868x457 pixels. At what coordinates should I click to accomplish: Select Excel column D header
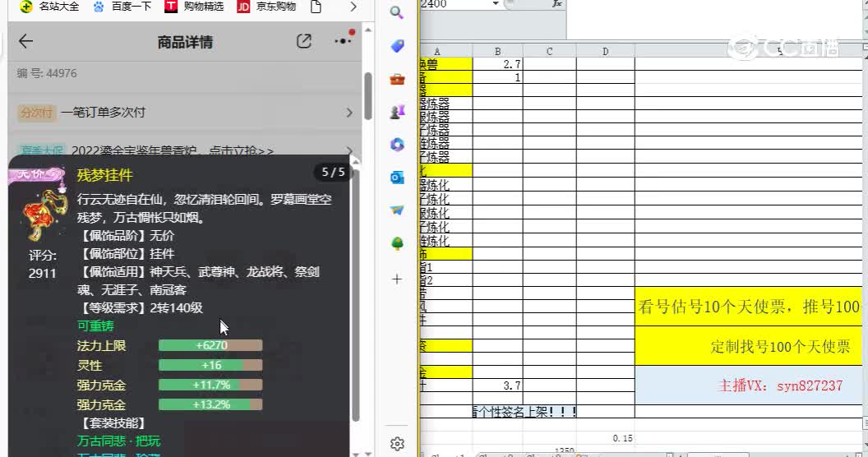point(605,51)
